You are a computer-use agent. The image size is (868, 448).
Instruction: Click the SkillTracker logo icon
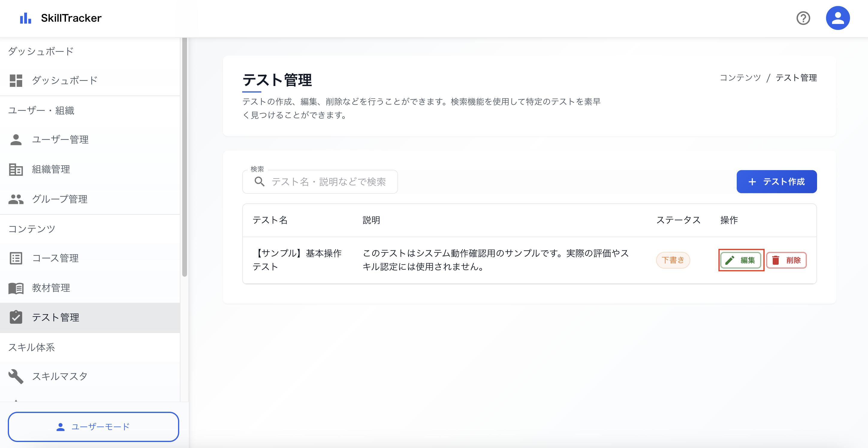point(25,18)
